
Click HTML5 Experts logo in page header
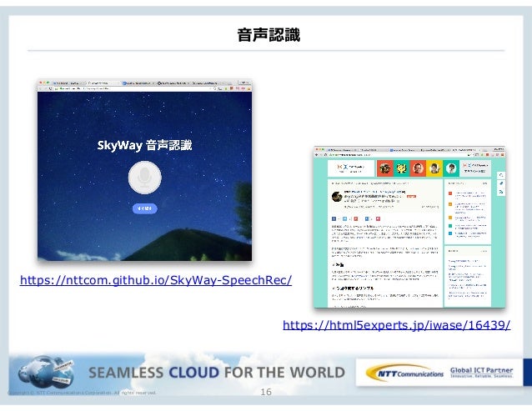(351, 168)
